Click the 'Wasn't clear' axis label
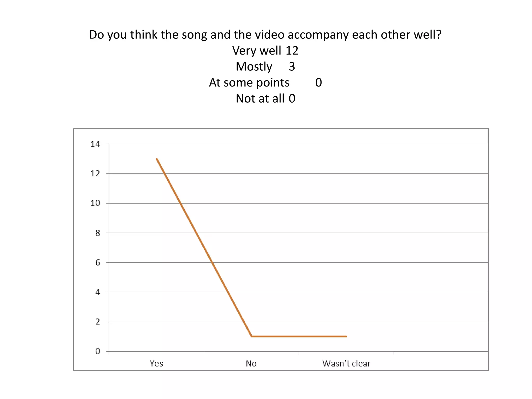 pyautogui.click(x=346, y=364)
